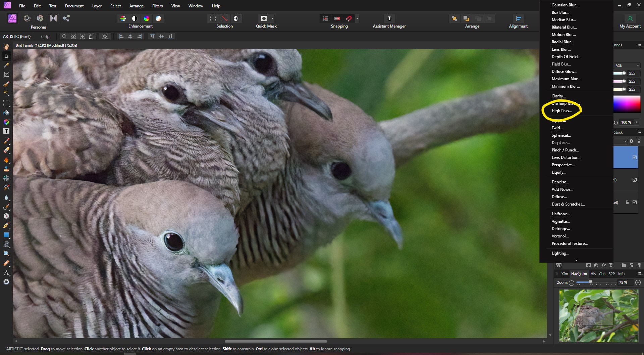The width and height of the screenshot is (644, 355).
Task: Switch to the Info tab
Action: [x=621, y=274]
